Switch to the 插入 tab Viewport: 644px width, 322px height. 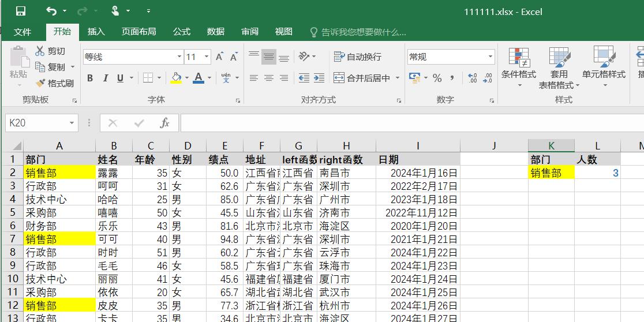coord(96,32)
